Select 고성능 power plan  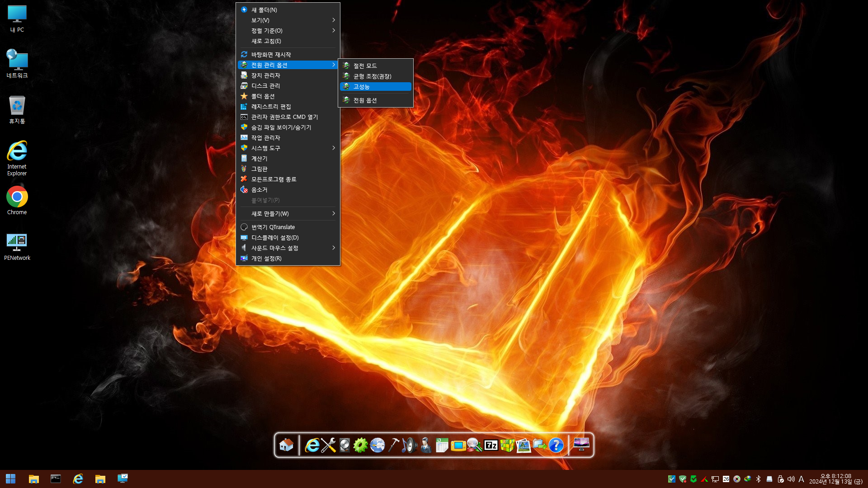[x=376, y=86]
